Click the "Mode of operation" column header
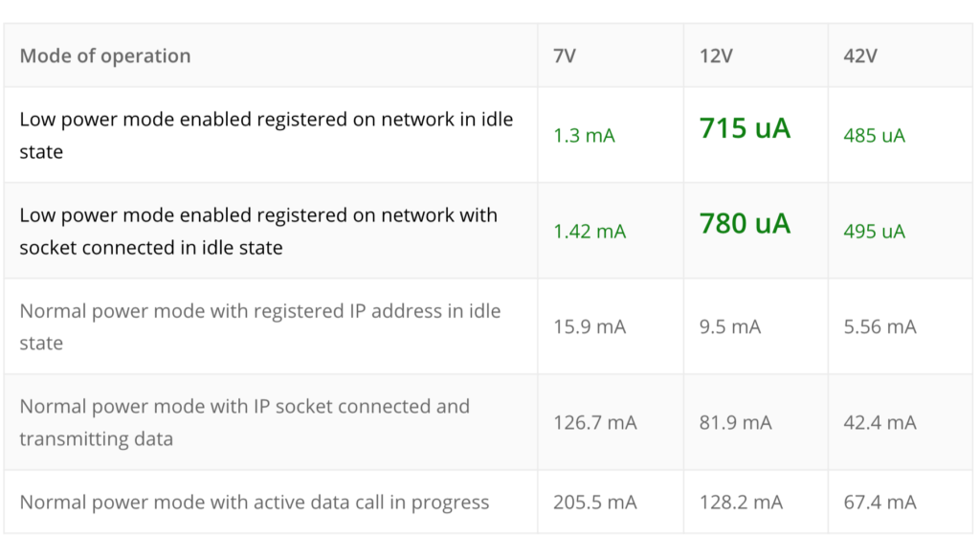The width and height of the screenshot is (980, 559). (x=105, y=56)
